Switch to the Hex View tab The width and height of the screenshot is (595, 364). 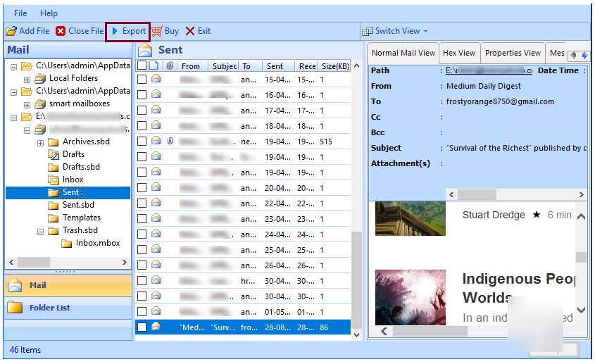(459, 53)
